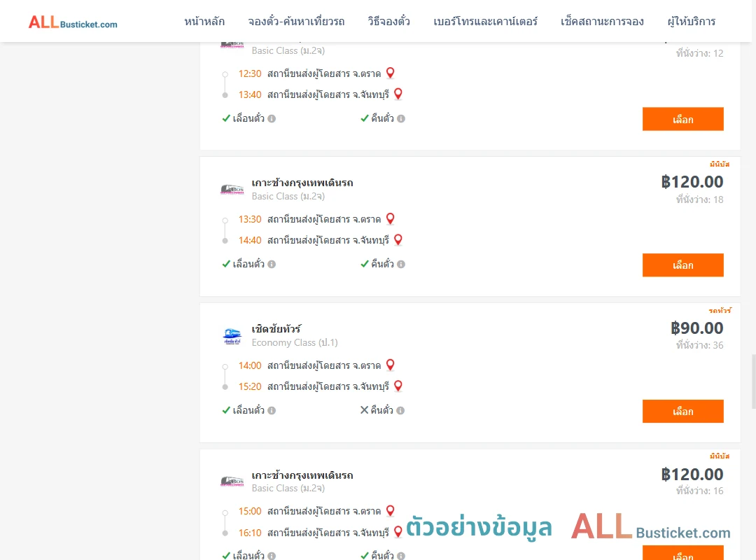Show เลื่อนตั๋ว info icon for 12:30 trip

tap(272, 119)
